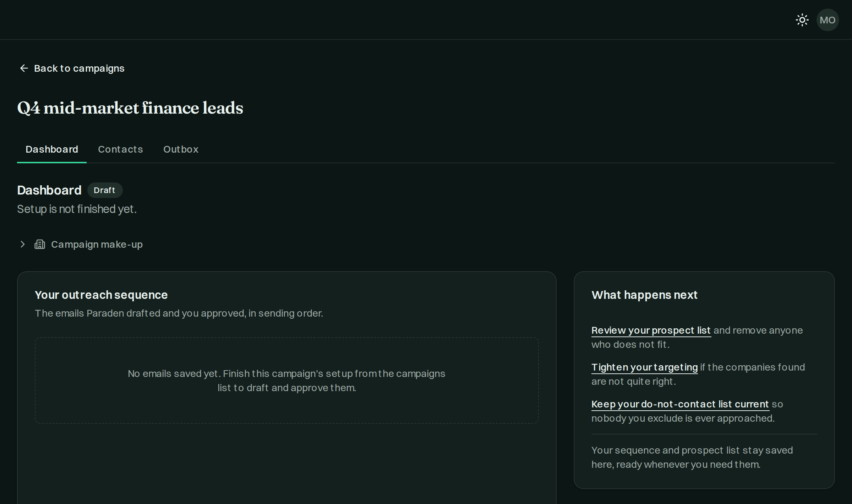This screenshot has height=504, width=852.
Task: Click the Draft status badge
Action: coord(104,190)
